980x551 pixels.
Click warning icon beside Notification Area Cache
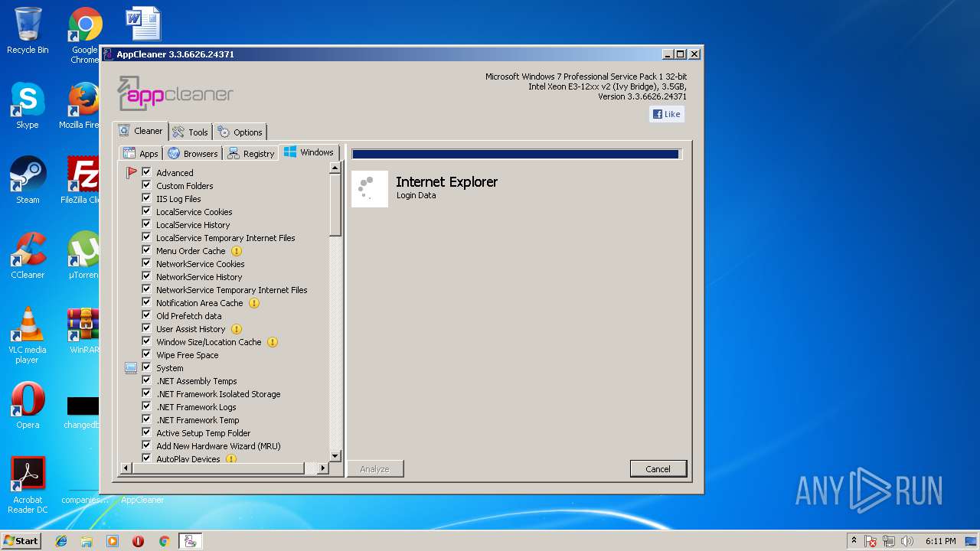point(254,303)
